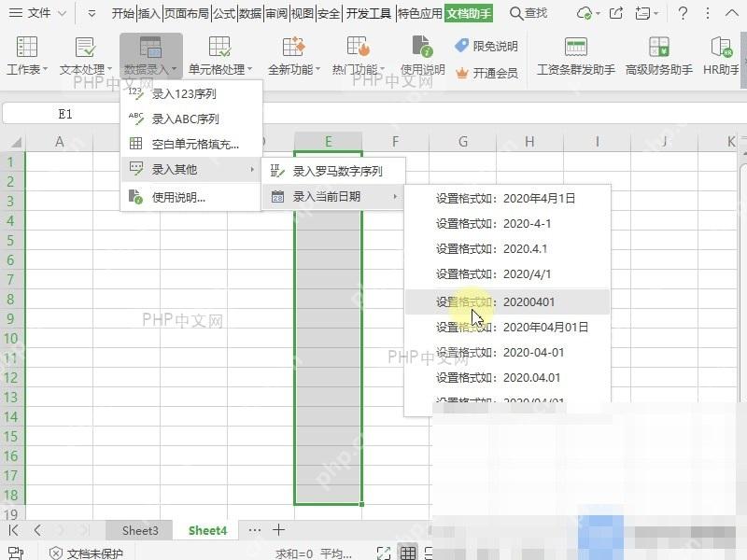Open the 文本处理 tool icon
The height and width of the screenshot is (560, 747).
pos(85,47)
